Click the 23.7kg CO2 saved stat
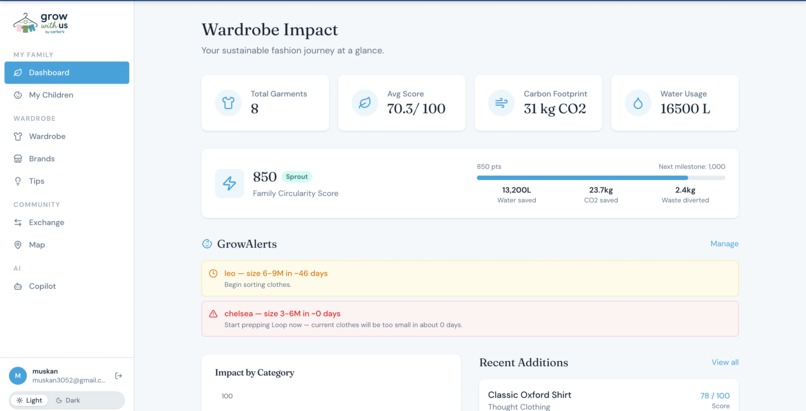This screenshot has width=806, height=411. (x=601, y=195)
